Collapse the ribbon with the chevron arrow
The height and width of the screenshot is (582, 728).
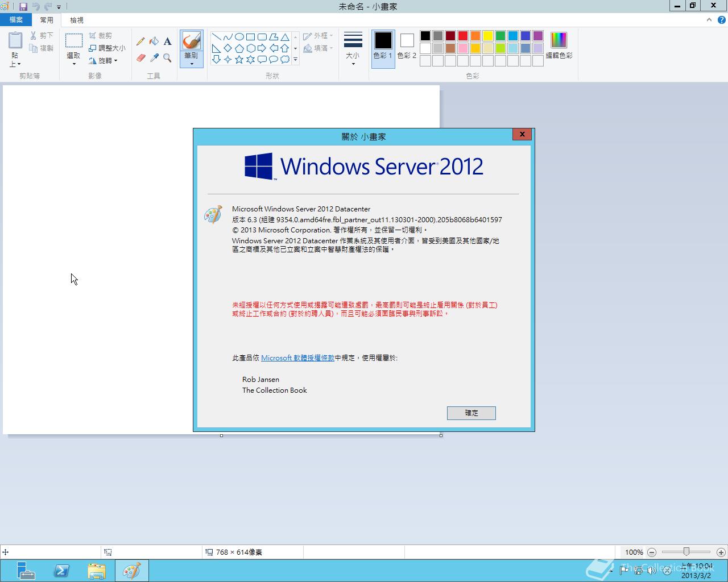coord(709,19)
